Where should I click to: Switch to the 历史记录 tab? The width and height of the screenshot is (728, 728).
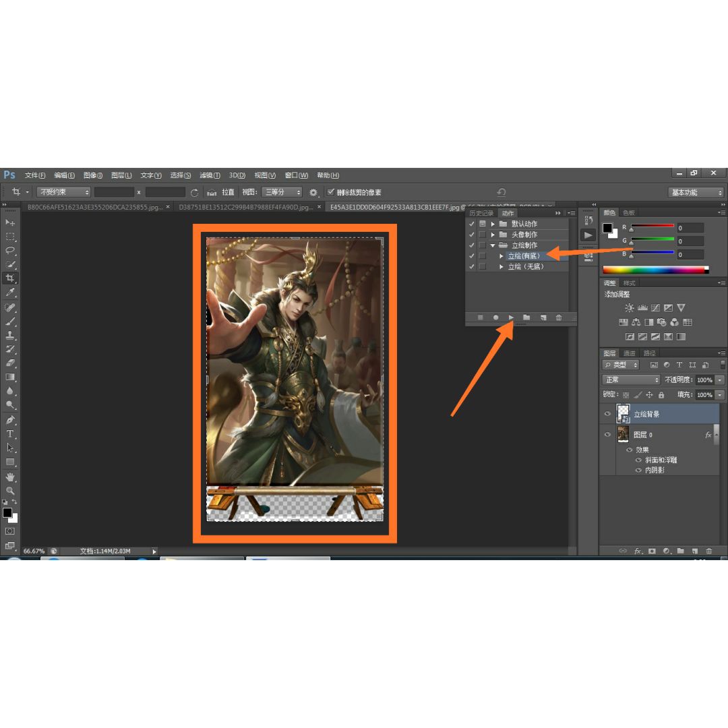[481, 213]
